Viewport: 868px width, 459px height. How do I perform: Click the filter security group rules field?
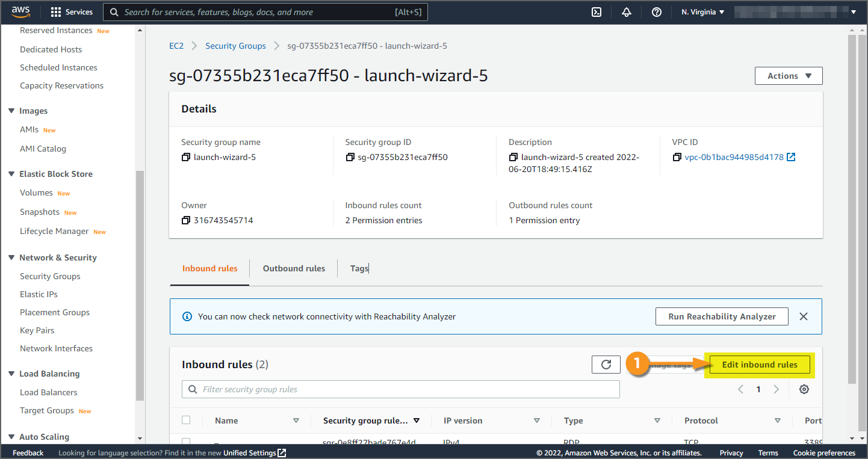tap(401, 389)
